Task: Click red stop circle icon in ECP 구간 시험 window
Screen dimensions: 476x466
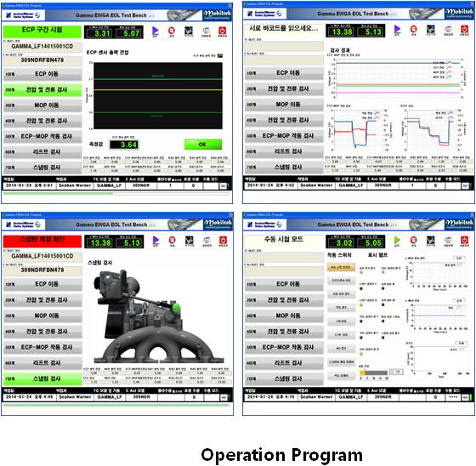Action: click(x=172, y=31)
